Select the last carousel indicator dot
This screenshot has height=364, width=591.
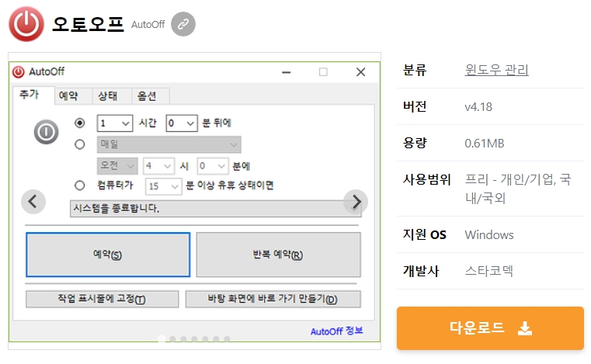coord(227,338)
